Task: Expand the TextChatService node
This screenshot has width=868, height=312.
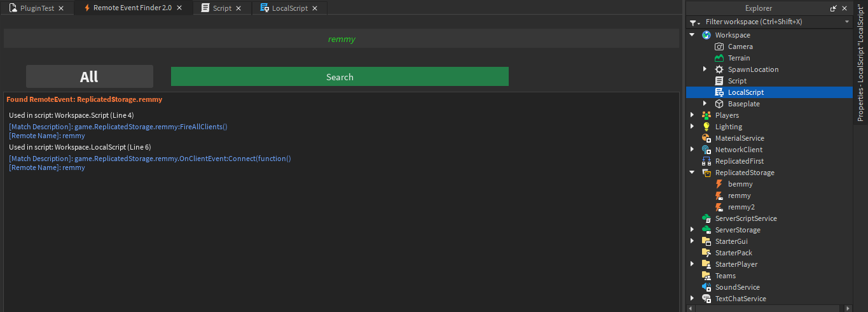Action: (x=692, y=299)
